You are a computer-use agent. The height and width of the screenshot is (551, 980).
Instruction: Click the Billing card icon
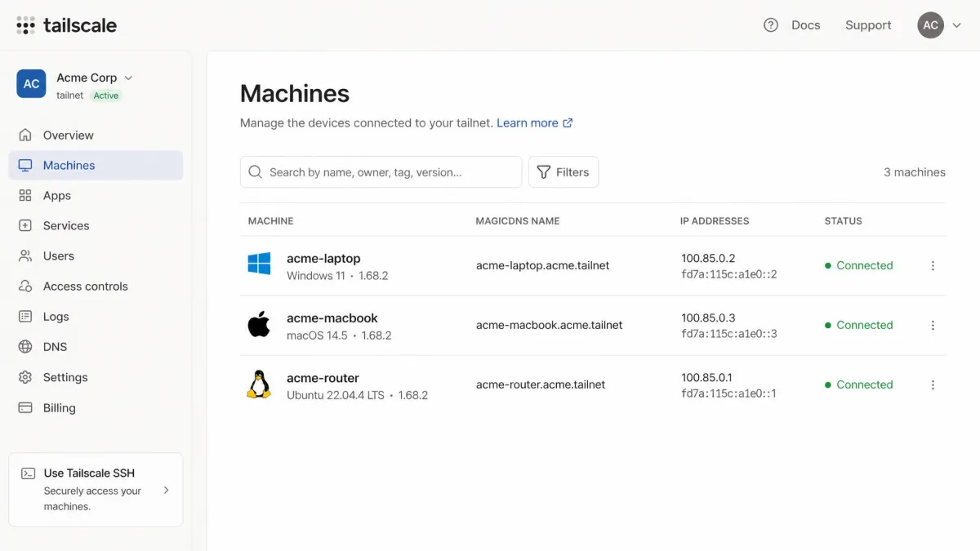pos(25,407)
